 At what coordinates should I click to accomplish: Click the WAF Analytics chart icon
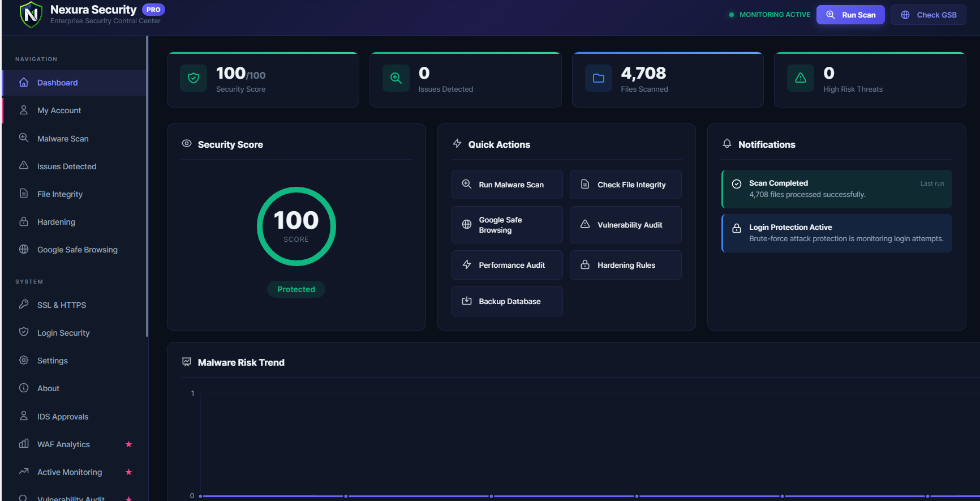(24, 443)
